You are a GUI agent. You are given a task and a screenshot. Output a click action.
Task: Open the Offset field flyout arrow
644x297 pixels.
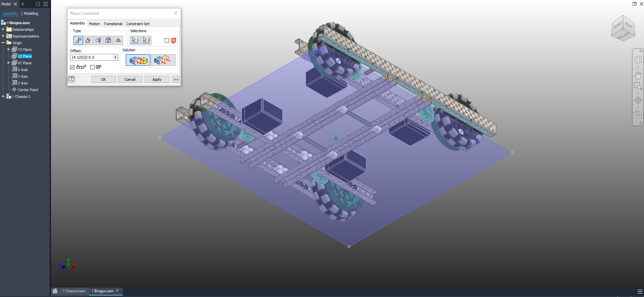[x=115, y=57]
